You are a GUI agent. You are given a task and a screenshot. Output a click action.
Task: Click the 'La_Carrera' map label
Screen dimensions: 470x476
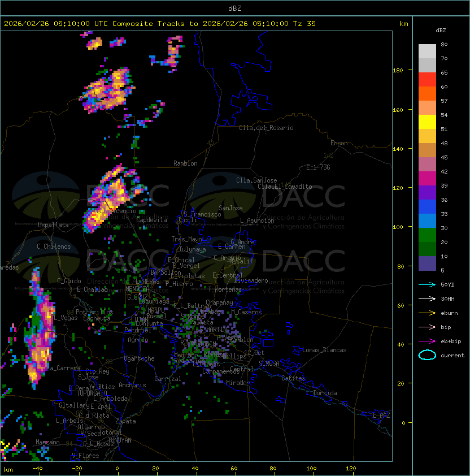(x=63, y=368)
